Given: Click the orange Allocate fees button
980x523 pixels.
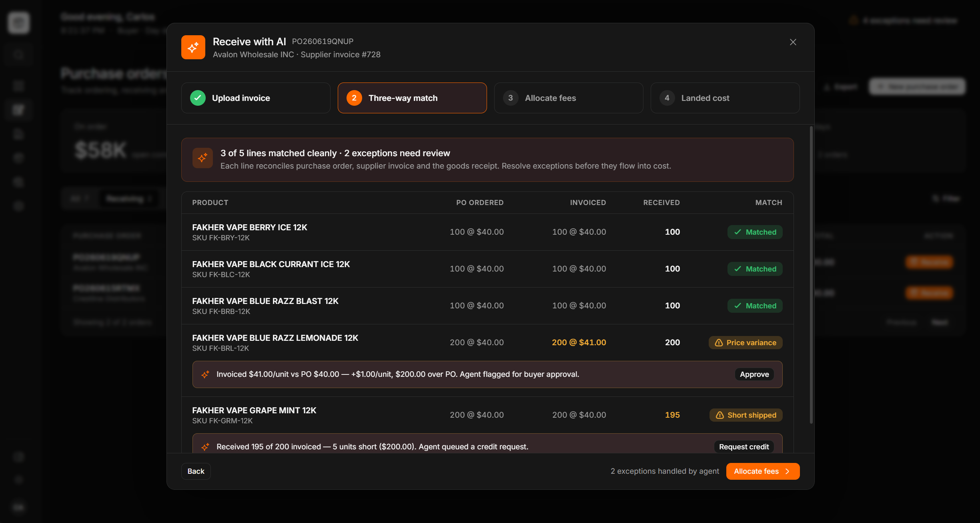Looking at the screenshot, I should pos(763,471).
